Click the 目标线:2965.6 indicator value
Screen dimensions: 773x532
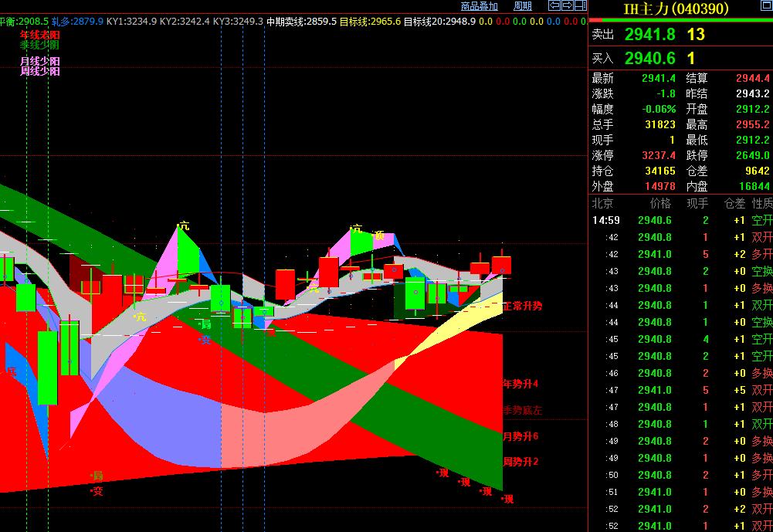370,22
